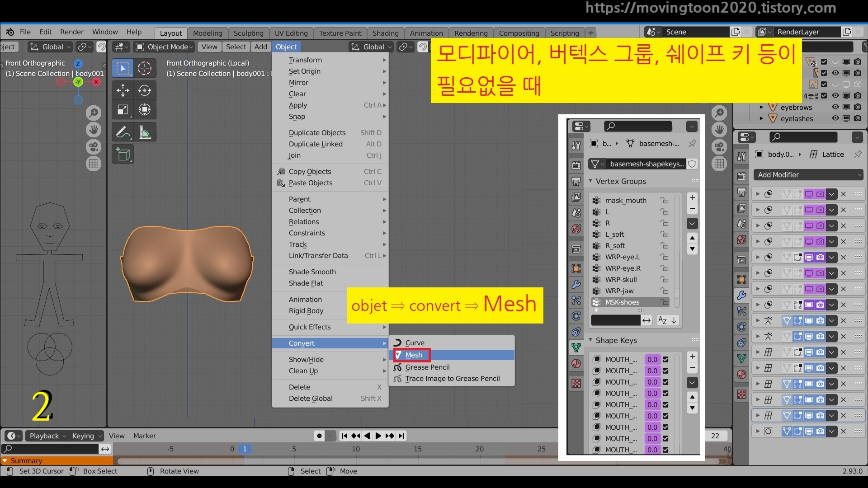
Task: Select Mesh in Convert submenu
Action: [452, 355]
